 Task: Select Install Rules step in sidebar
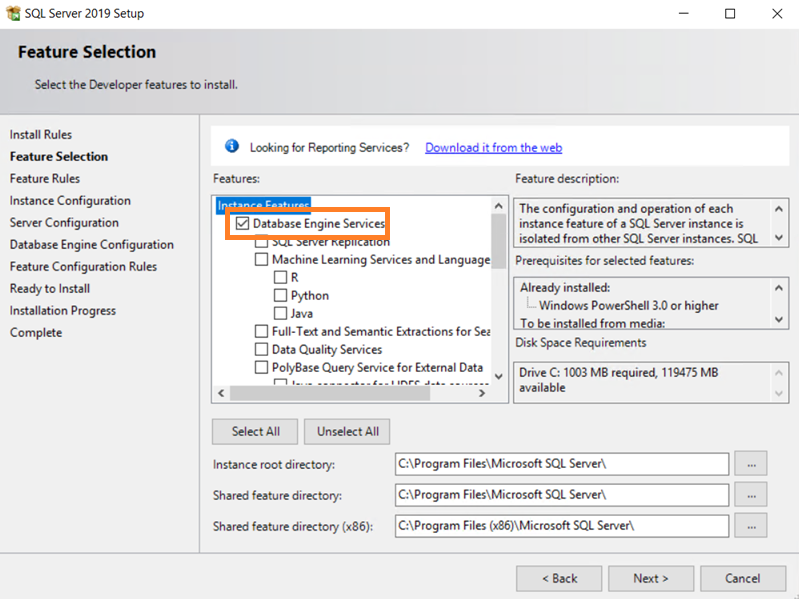[41, 134]
